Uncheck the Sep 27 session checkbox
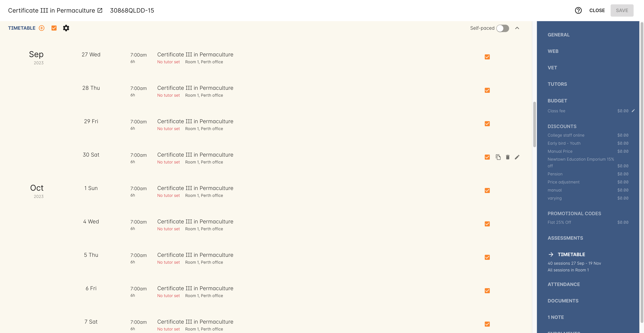 487,57
